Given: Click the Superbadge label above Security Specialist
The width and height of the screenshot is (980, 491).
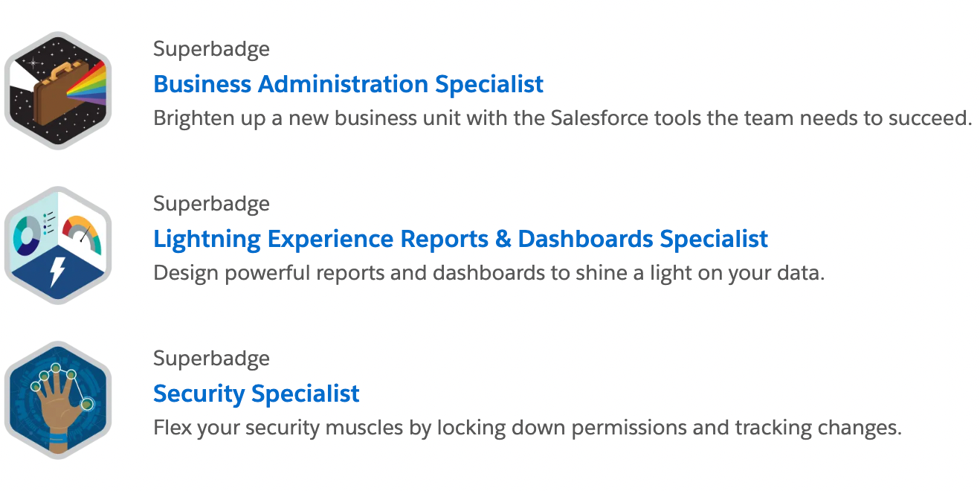Looking at the screenshot, I should (x=211, y=359).
